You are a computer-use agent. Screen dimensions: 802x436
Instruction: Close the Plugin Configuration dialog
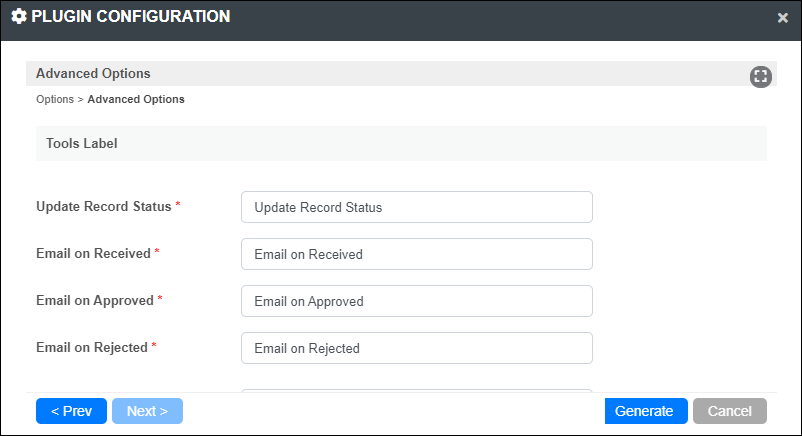pos(783,18)
